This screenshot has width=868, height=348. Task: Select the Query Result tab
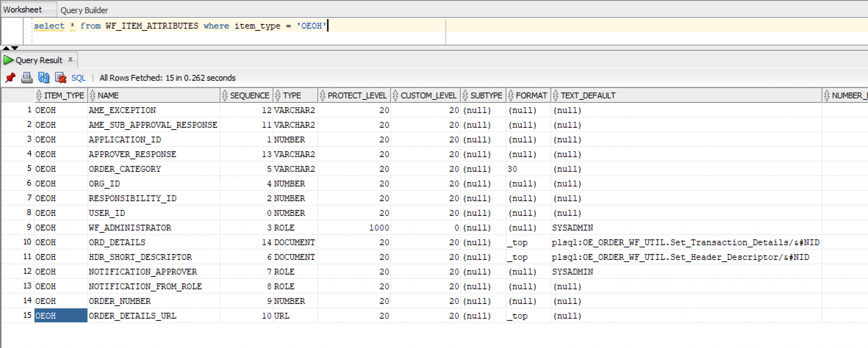[39, 60]
